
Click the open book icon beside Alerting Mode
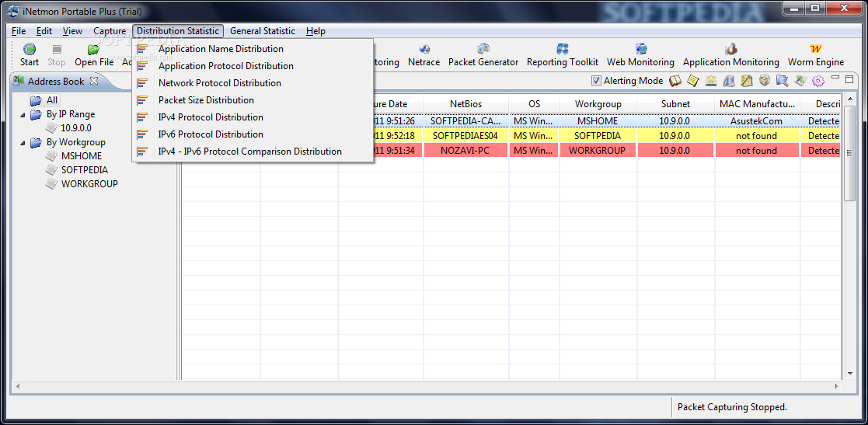675,81
